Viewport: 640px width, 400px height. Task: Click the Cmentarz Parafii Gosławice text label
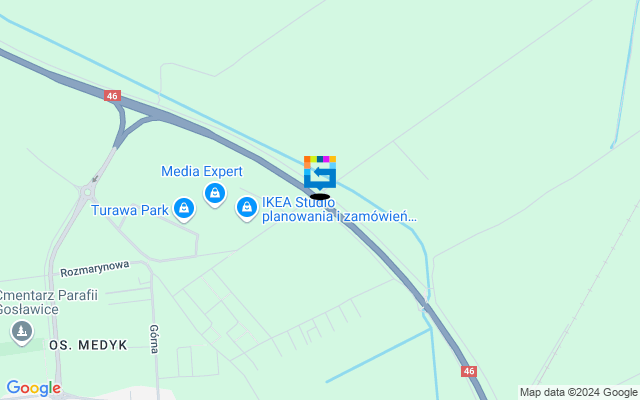click(48, 302)
